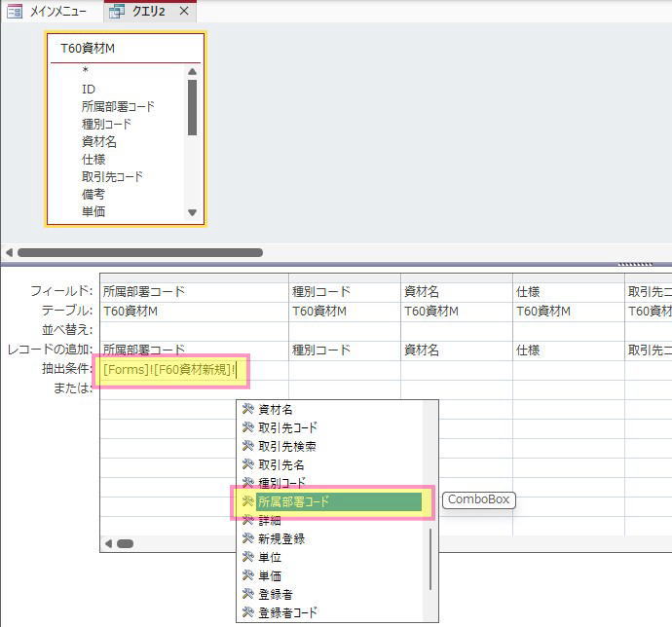Click the table pane scroll left arrow
672x627 pixels.
(x=9, y=252)
